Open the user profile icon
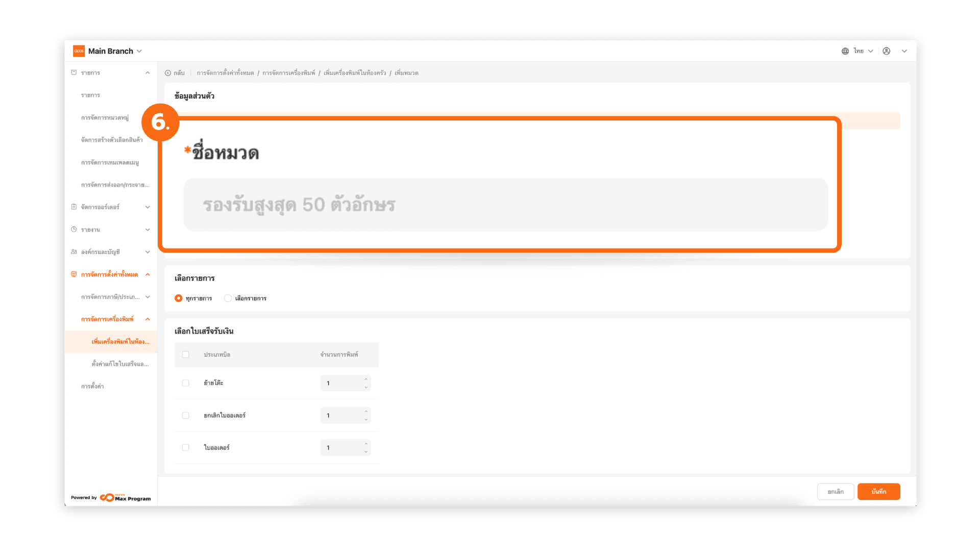980x551 pixels. tap(887, 51)
